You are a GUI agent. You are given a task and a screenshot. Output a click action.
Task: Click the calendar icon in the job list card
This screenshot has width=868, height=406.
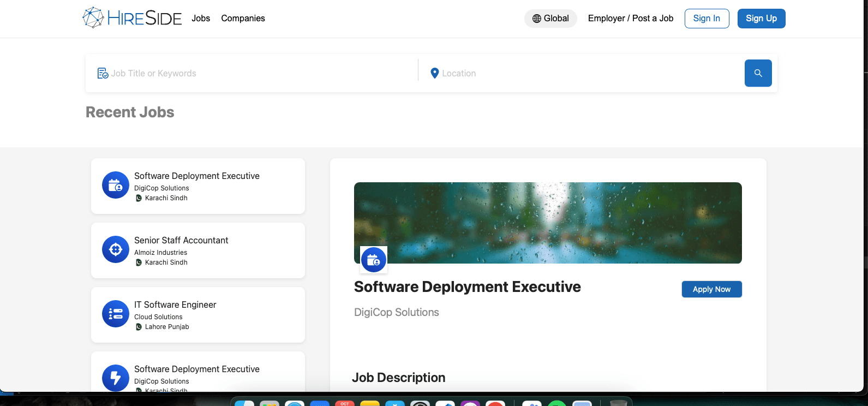coord(116,186)
